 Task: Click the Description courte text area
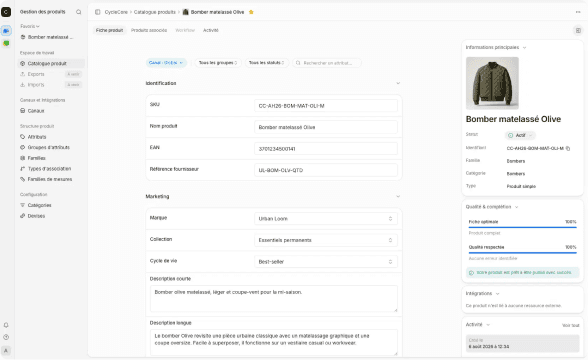pos(274,298)
